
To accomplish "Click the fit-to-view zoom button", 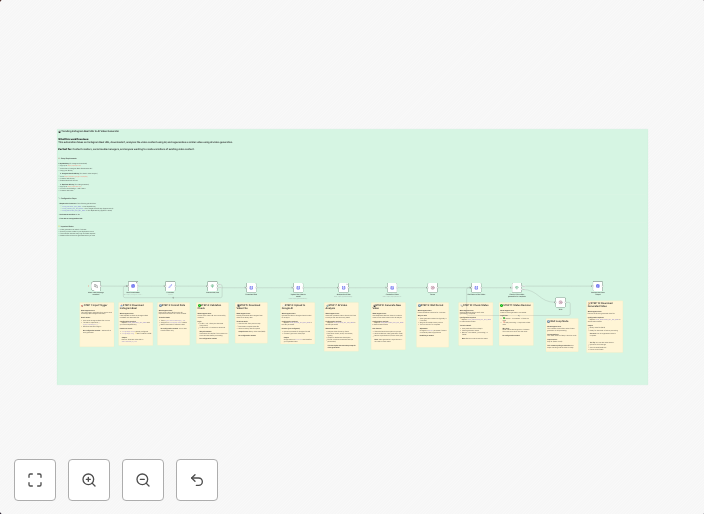I will pyautogui.click(x=35, y=480).
